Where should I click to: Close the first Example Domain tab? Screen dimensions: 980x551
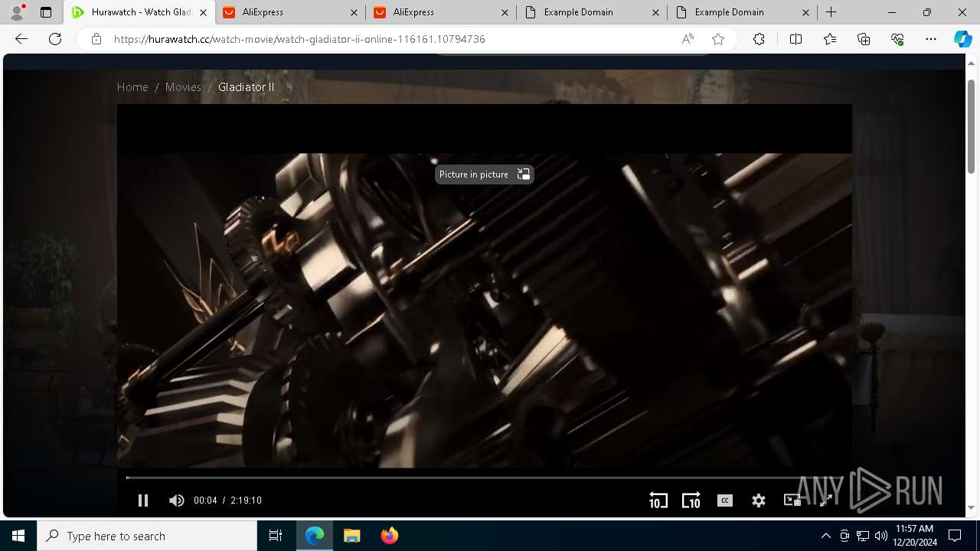655,12
